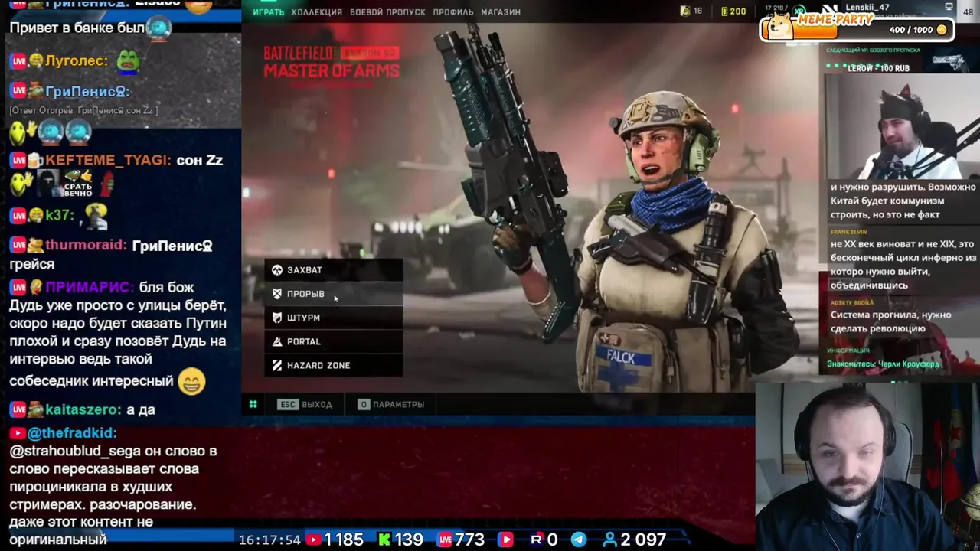Click the R platform icon showing 0
The width and height of the screenshot is (980, 551).
click(x=536, y=540)
